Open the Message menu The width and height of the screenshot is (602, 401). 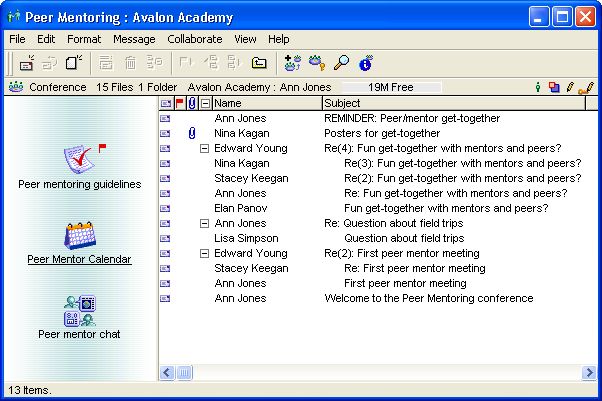click(134, 39)
